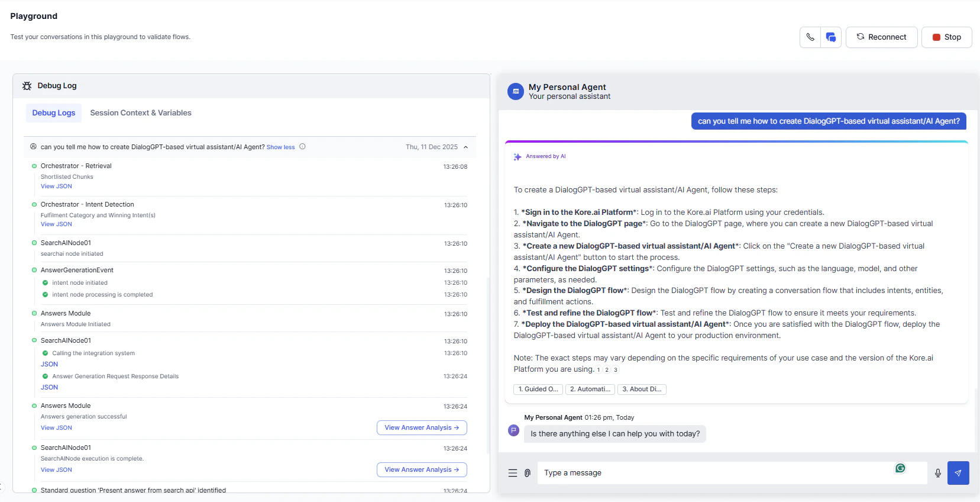980x502 pixels.
Task: Open JSON under Calling the integration system
Action: click(49, 364)
